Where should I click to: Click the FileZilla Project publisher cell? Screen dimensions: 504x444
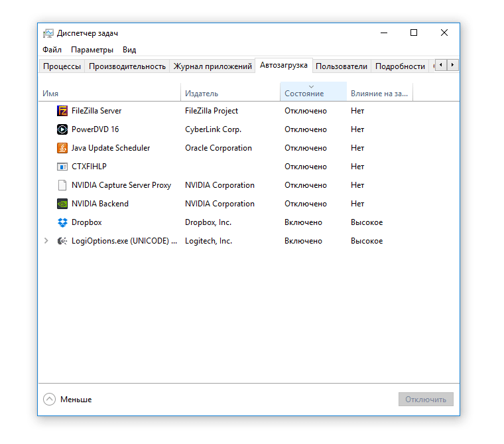(x=212, y=111)
